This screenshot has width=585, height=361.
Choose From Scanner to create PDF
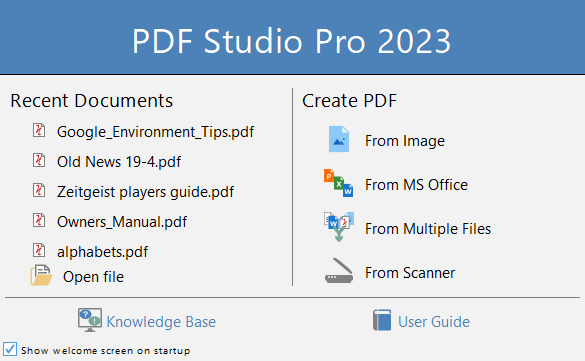tap(410, 273)
